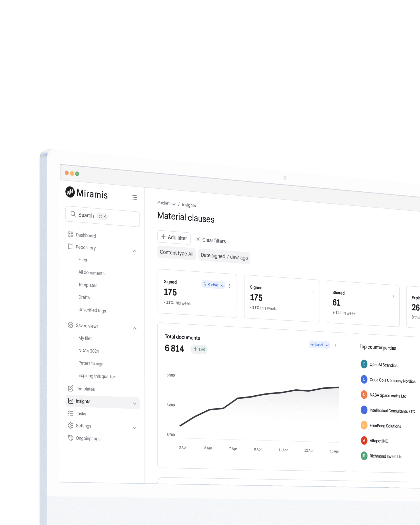This screenshot has height=525, width=420.
Task: Collapse sidebar with hamburger menu icon
Action: (x=134, y=197)
